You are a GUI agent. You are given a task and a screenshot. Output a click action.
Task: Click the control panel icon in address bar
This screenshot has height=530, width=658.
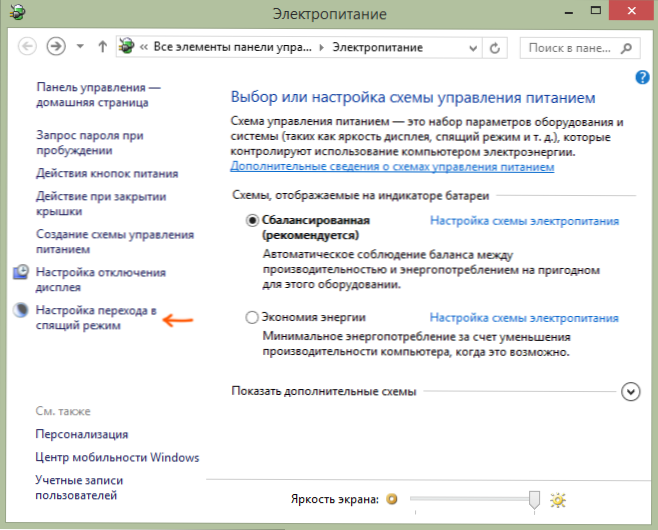pos(126,46)
